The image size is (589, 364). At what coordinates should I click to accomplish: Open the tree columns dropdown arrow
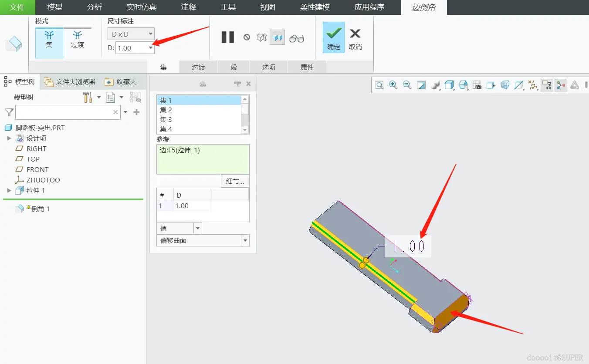click(x=122, y=97)
